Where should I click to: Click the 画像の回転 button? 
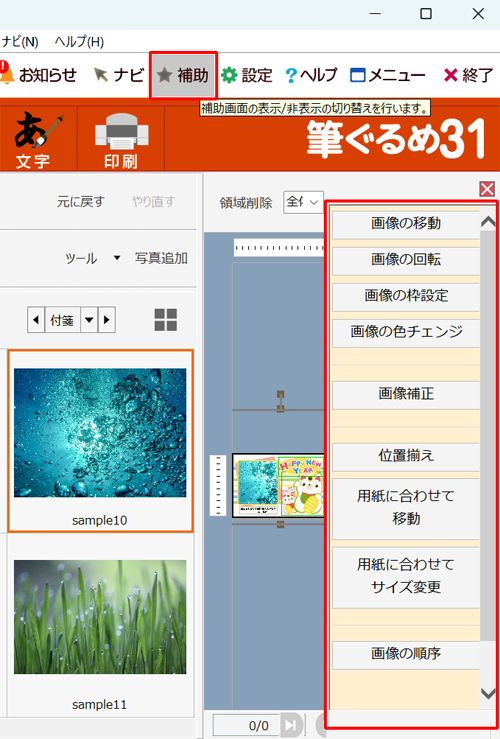point(406,260)
